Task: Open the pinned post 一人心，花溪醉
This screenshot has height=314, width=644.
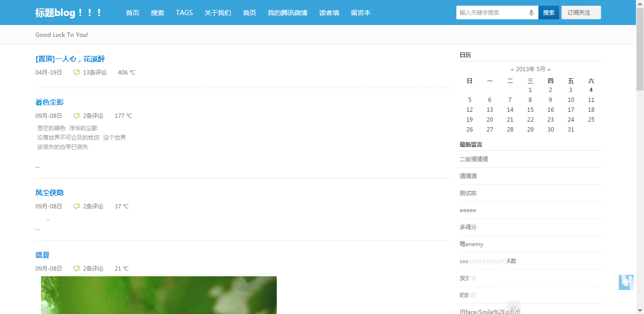Action: pos(70,59)
